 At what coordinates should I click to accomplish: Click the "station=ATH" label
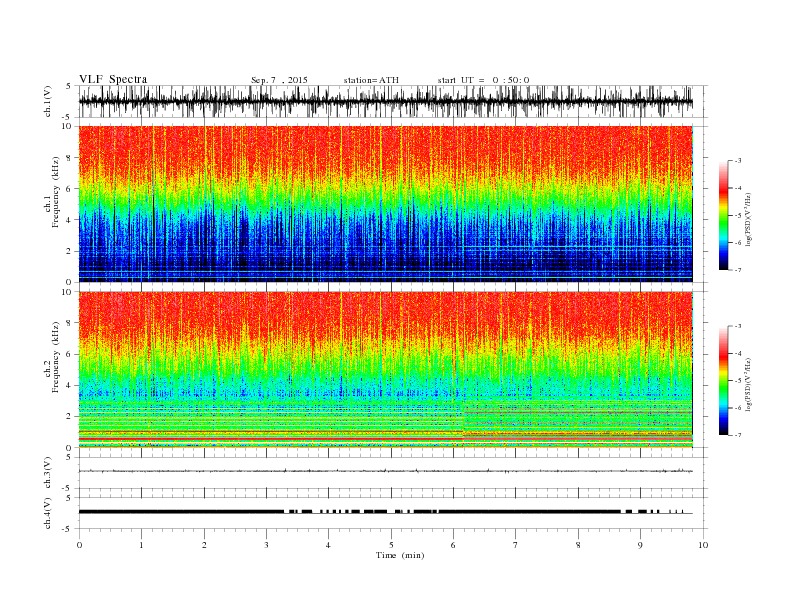(x=371, y=80)
